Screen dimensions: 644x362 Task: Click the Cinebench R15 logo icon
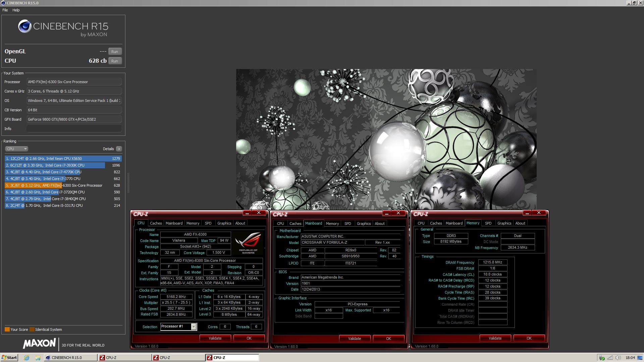25,26
